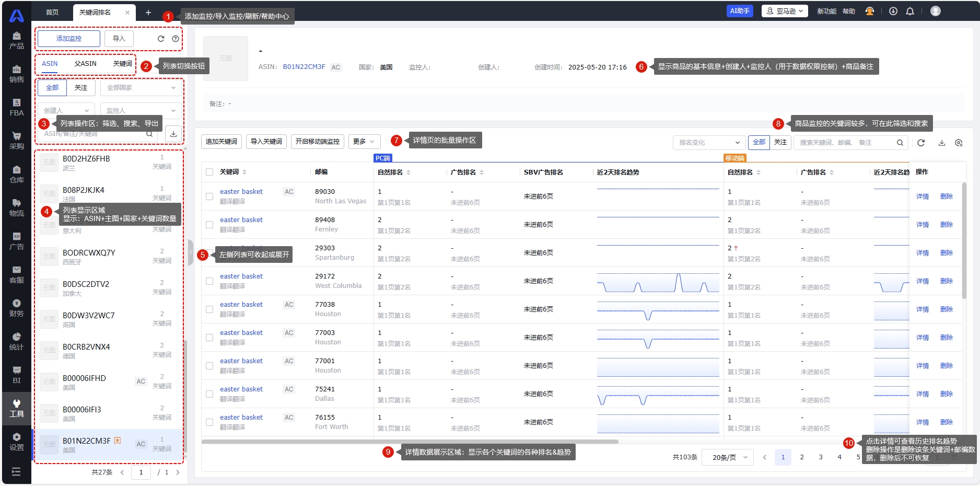Open the 更多 batch actions dropdown

click(364, 142)
